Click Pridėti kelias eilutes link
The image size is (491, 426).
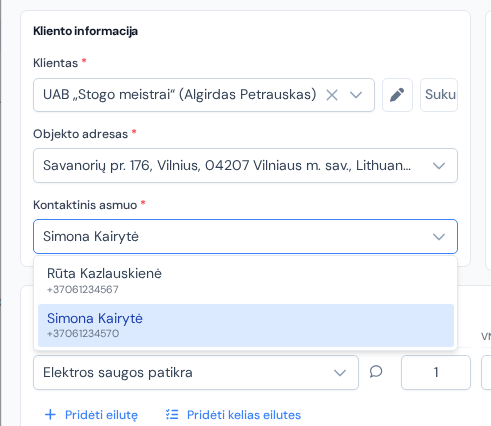pyautogui.click(x=244, y=415)
